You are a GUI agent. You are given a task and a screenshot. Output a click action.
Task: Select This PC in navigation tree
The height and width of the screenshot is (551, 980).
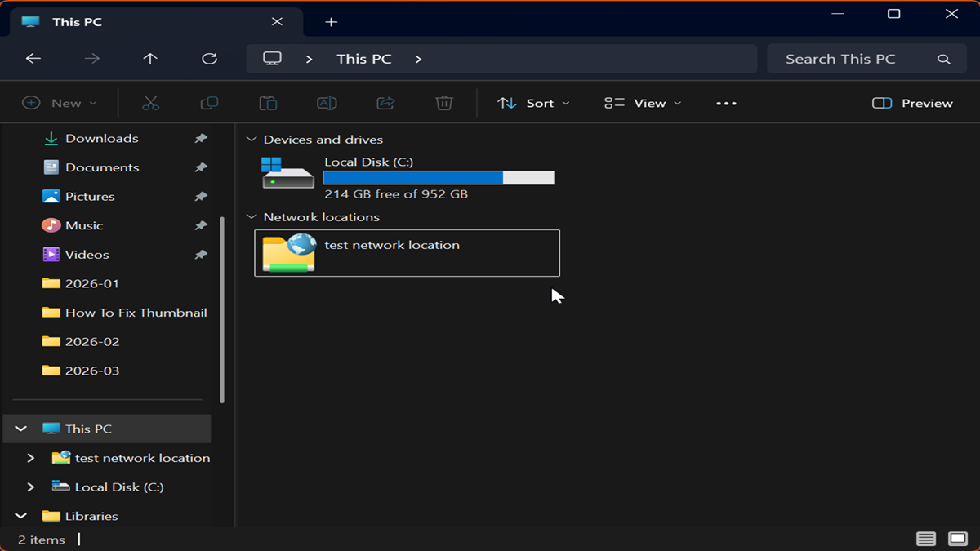coord(108,429)
